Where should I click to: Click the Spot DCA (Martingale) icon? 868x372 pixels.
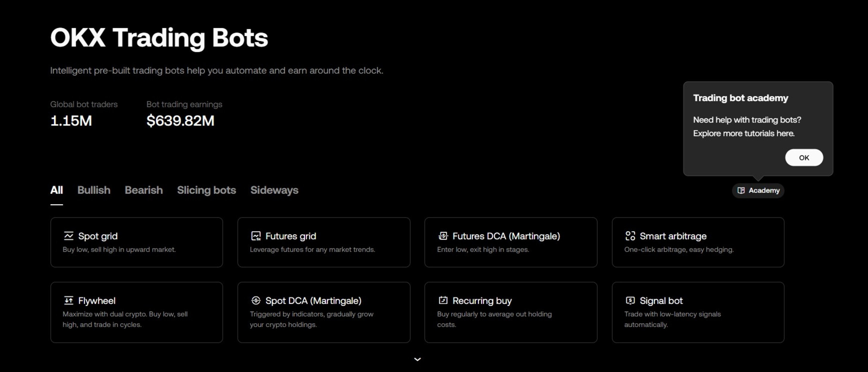256,300
